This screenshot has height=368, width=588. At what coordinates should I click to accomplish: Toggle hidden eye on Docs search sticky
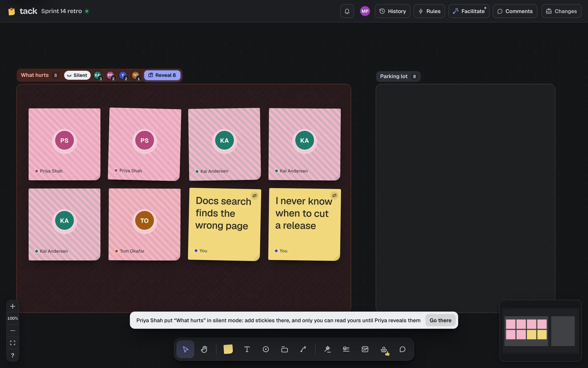coord(255,196)
